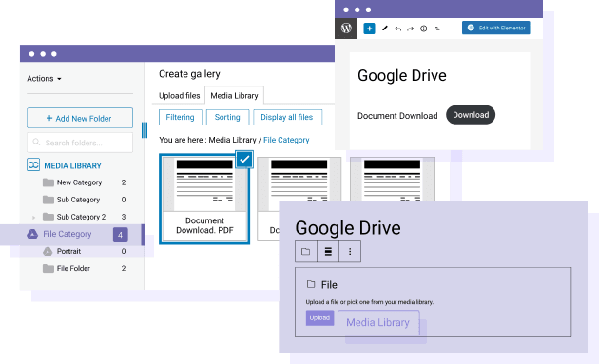The image size is (599, 364).
Task: Uncheck the selected Document Download PDF checkmark
Action: 244,160
